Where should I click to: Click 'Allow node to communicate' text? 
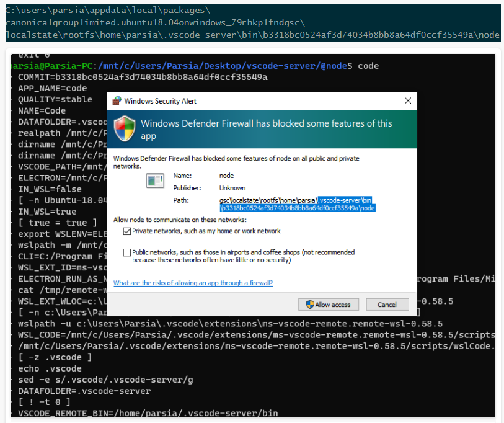(180, 220)
